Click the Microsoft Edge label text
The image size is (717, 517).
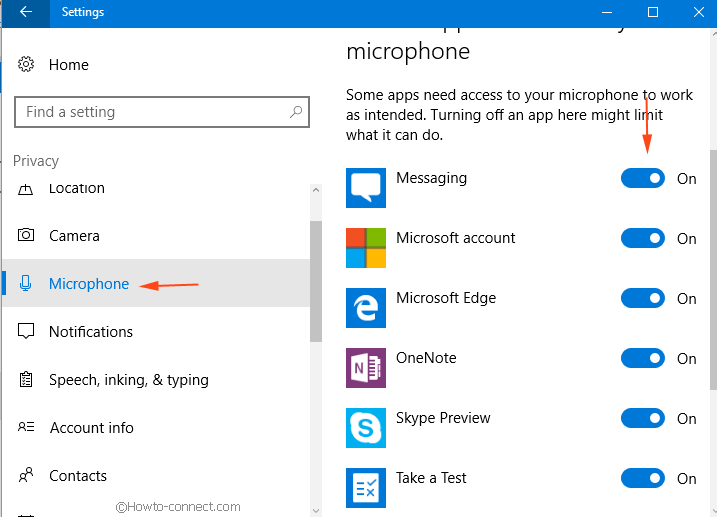(x=446, y=298)
